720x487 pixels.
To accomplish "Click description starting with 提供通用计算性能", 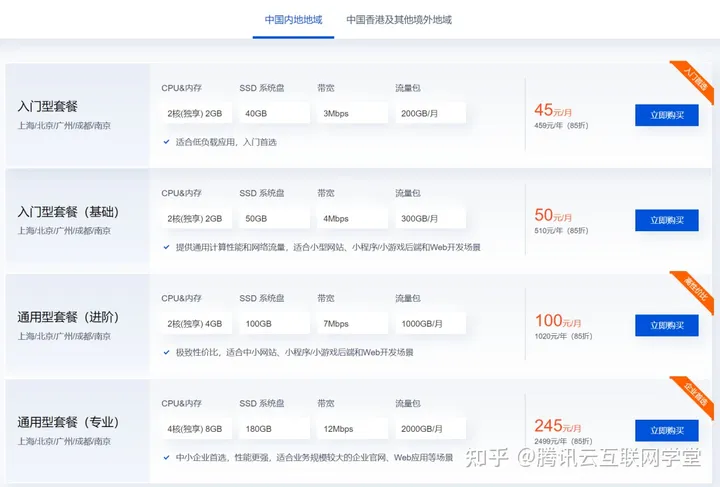I will pos(328,247).
